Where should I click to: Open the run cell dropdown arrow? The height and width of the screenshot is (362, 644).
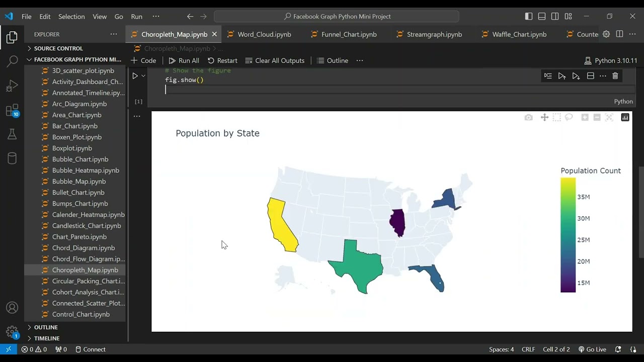[143, 76]
